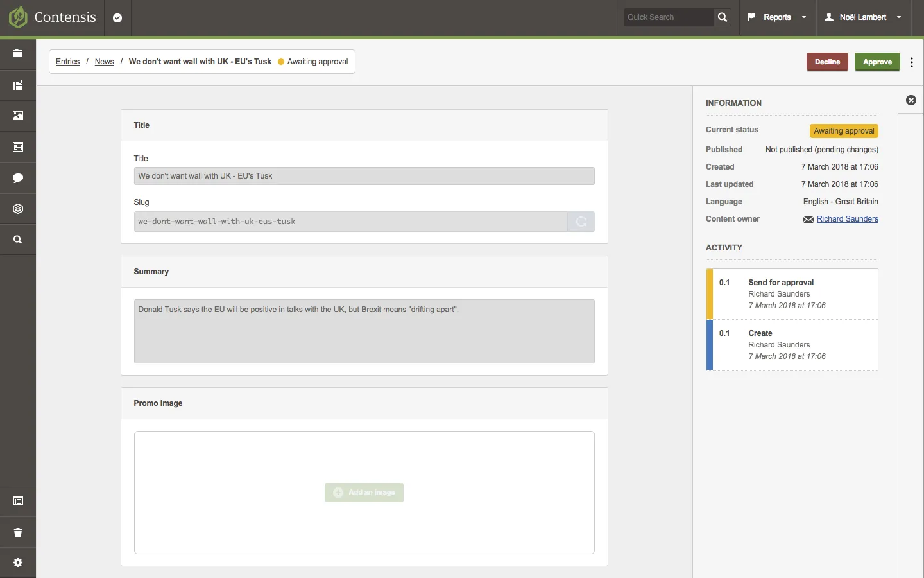Click the breadcrumb entry title text
Viewport: 924px width, 578px height.
(x=200, y=62)
